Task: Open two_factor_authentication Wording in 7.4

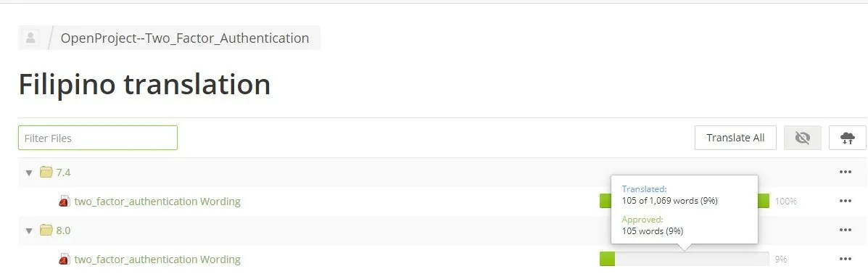Action: (157, 201)
